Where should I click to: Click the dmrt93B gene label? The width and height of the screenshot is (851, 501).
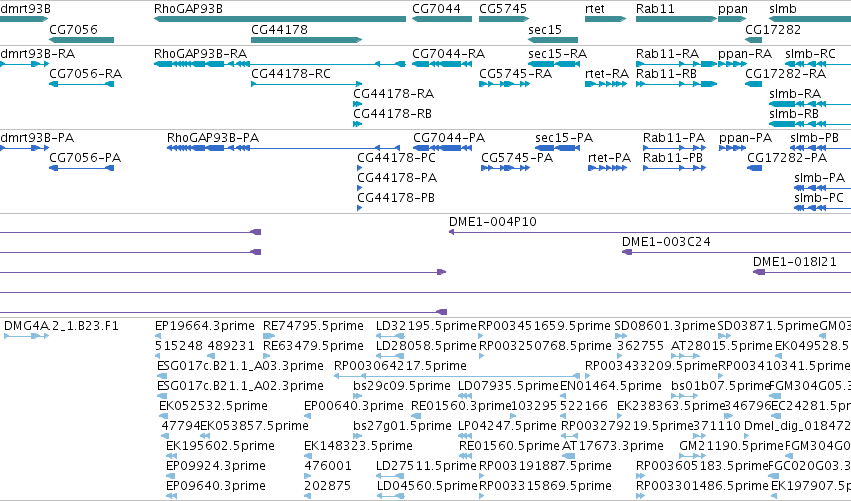[x=26, y=9]
